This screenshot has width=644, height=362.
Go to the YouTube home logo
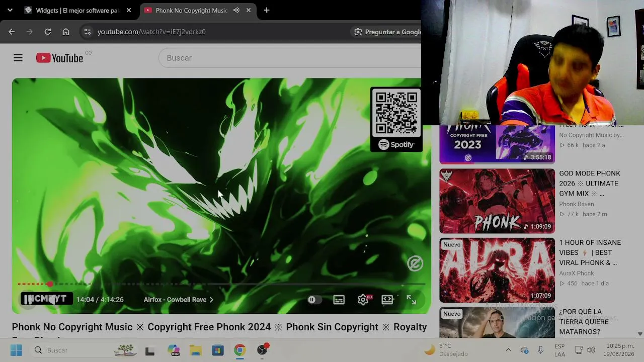tap(59, 58)
